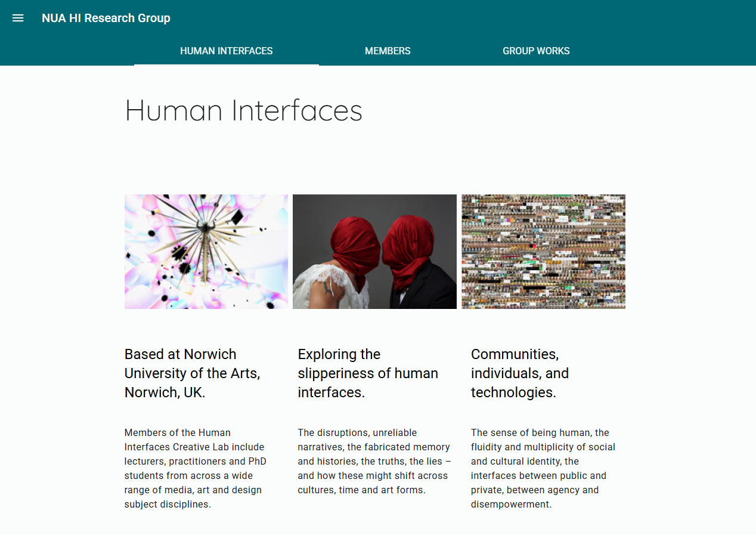Click the 'Human Interfaces' page heading
Image resolution: width=756 pixels, height=535 pixels.
tap(243, 111)
